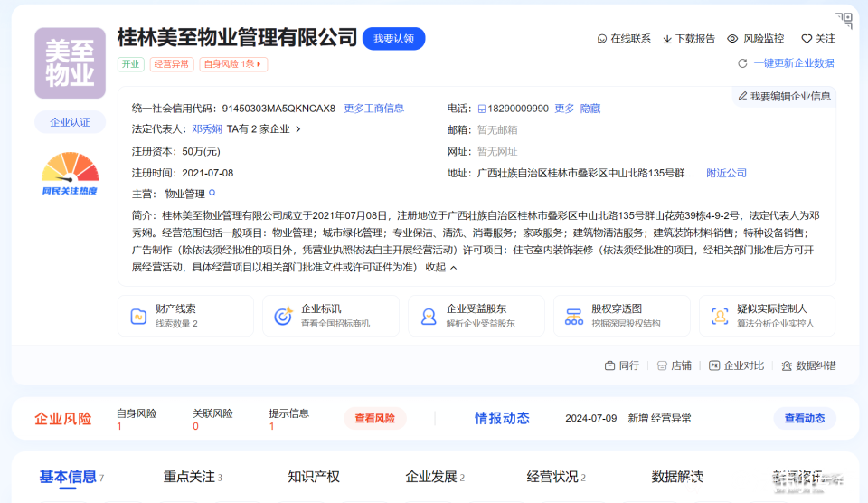Image resolution: width=868 pixels, height=503 pixels.
Task: Switch to the 经营状况 tab
Action: coord(552,477)
